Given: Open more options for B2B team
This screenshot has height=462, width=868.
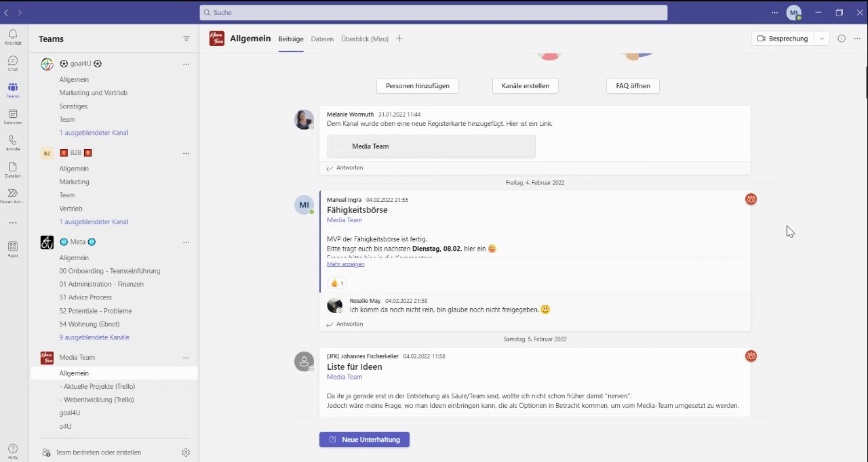Looking at the screenshot, I should coord(186,153).
